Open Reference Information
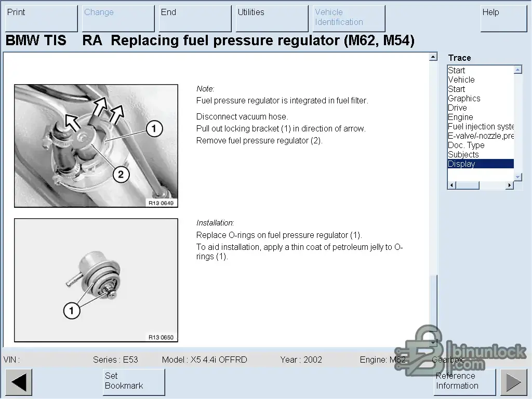Screen dimensions: 532x399 click(x=465, y=382)
